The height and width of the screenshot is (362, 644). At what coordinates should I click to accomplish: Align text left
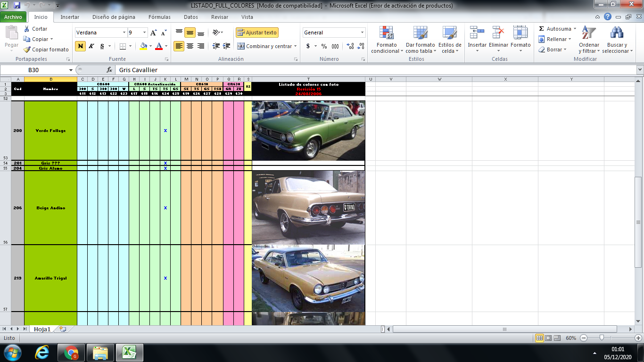pyautogui.click(x=179, y=46)
